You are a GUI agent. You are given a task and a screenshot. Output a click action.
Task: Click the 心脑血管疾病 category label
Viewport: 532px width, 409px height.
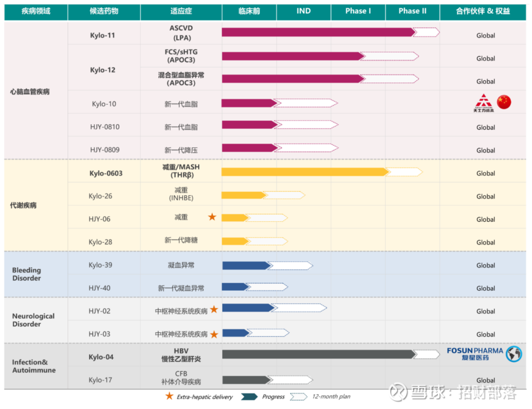30,92
